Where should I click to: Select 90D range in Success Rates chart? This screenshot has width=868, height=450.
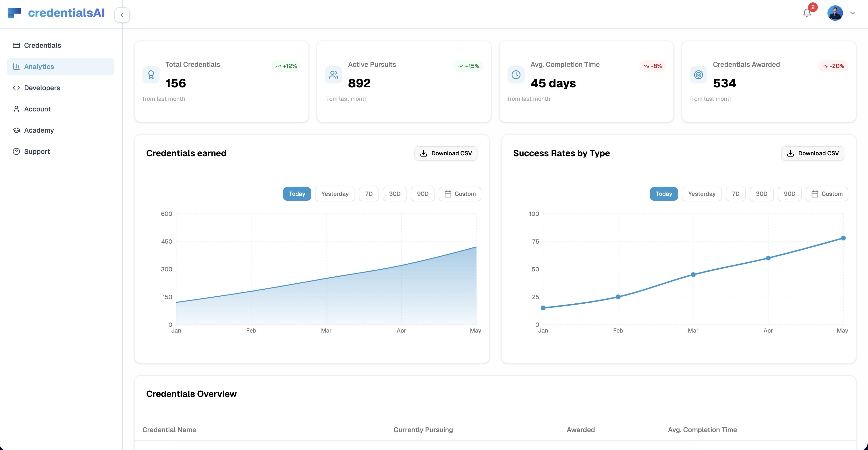point(790,194)
